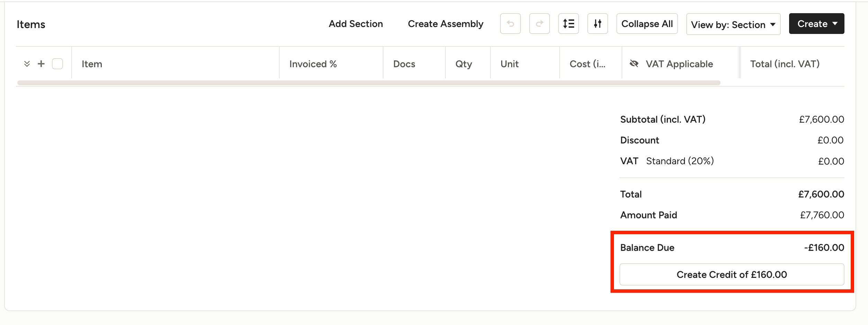Collapse all rows with double-chevron icon
The image size is (868, 325).
click(27, 64)
